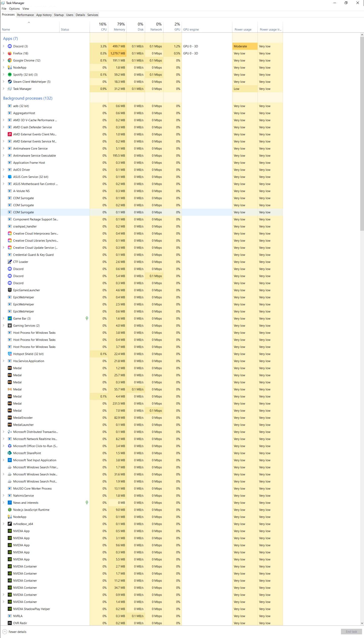The width and height of the screenshot is (364, 638).
Task: Click the Game Bar icon
Action: [x=10, y=318]
